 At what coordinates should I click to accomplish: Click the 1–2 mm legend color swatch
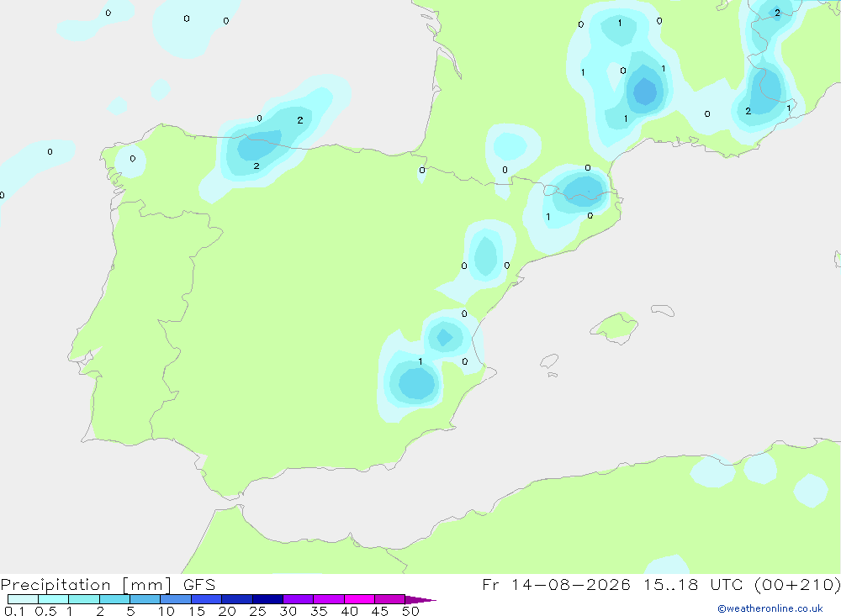pos(84,599)
